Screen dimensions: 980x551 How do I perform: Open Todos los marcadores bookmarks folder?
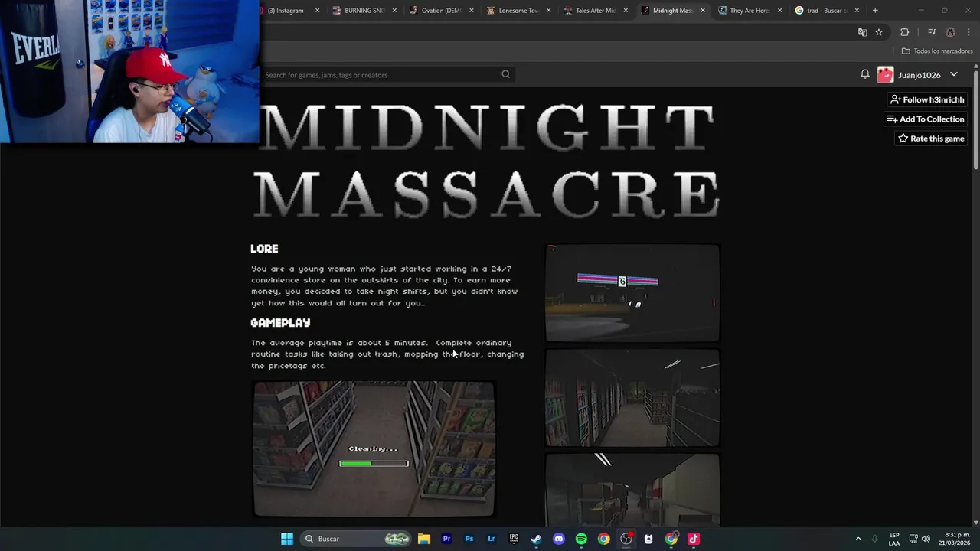coord(937,51)
